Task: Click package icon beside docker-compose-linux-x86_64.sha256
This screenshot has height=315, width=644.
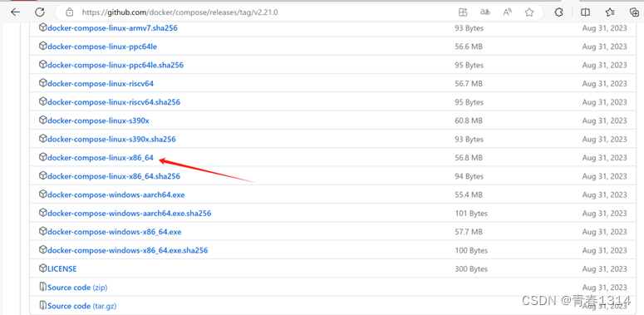Action: [42, 175]
